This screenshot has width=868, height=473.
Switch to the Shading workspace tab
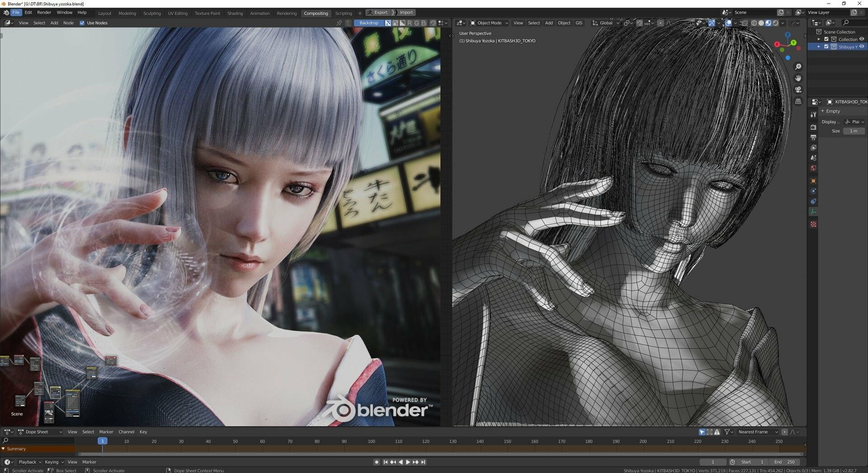pos(235,13)
